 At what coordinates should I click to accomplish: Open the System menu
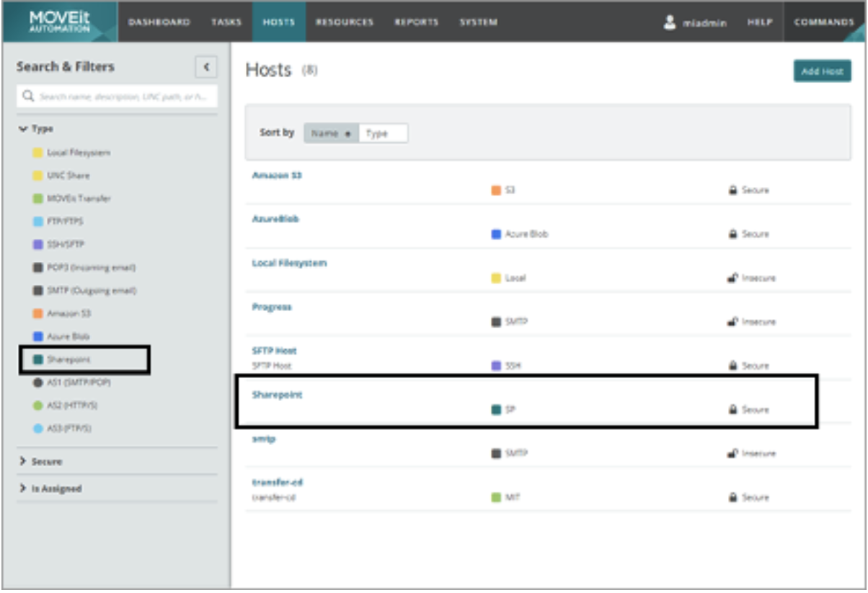[479, 22]
